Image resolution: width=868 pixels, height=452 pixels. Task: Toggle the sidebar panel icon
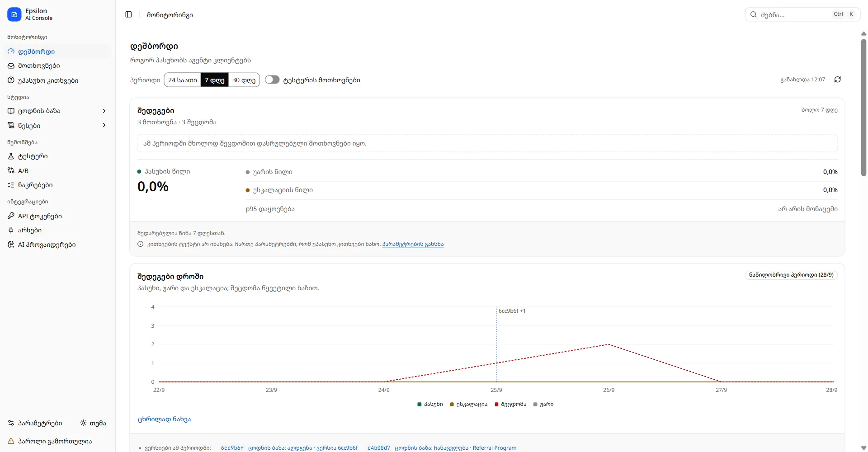128,14
